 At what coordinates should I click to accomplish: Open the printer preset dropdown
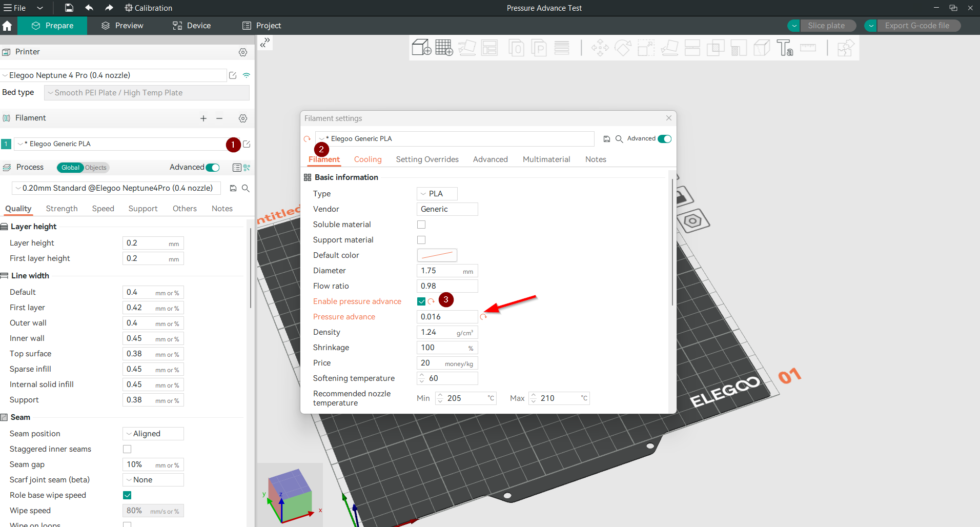pyautogui.click(x=113, y=75)
